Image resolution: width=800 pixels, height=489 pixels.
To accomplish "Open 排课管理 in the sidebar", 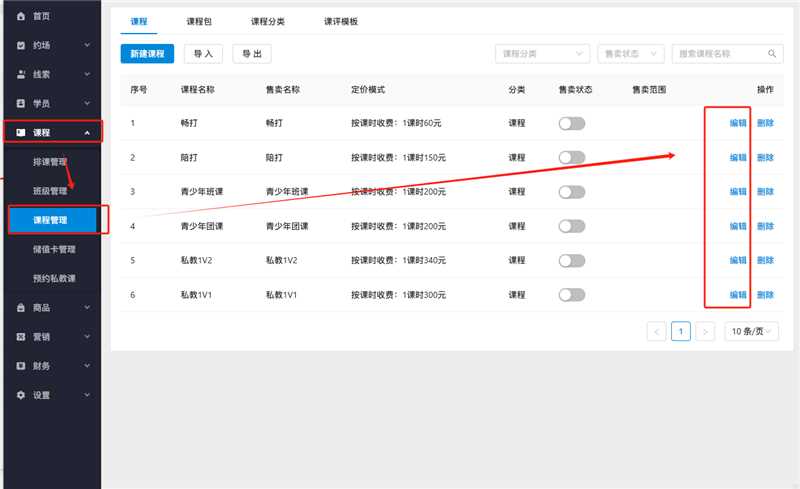I will tap(50, 162).
